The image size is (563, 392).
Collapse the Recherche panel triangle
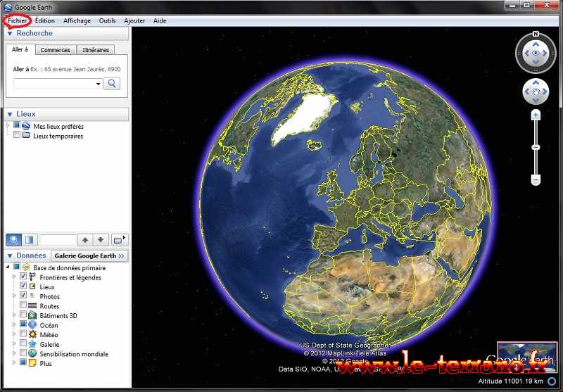10,33
